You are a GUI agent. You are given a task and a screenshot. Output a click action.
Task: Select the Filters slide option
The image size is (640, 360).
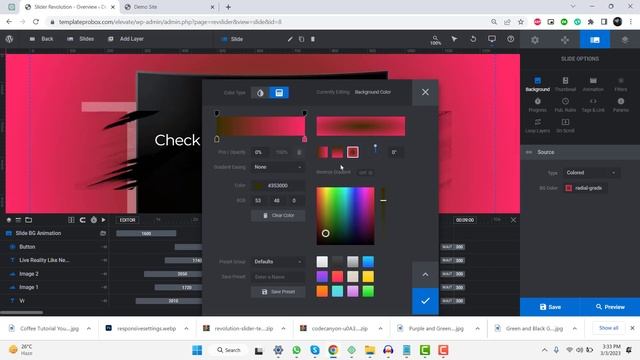click(x=621, y=84)
